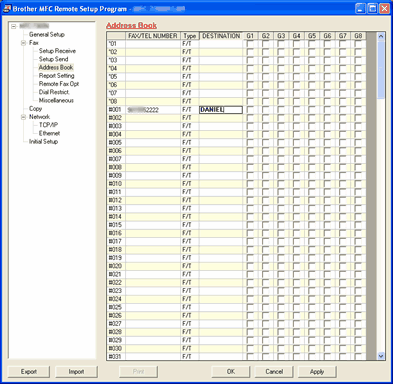Click the Apply button
This screenshot has width=394, height=385.
click(x=317, y=371)
